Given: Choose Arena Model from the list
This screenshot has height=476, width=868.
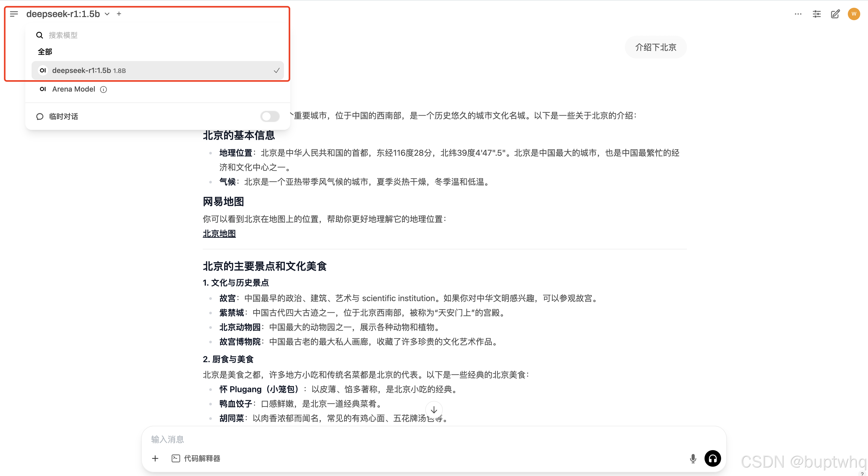Looking at the screenshot, I should 73,89.
